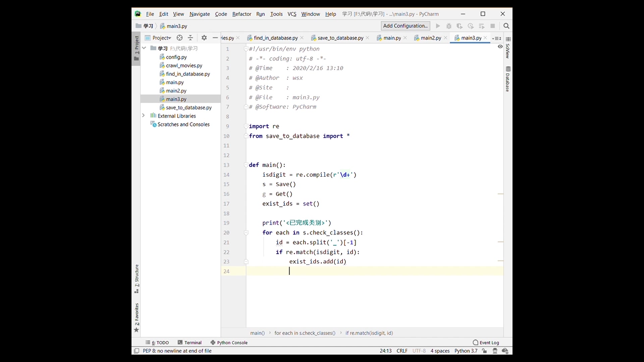The image size is (644, 362).
Task: Click the Run configuration dropdown
Action: tap(405, 25)
